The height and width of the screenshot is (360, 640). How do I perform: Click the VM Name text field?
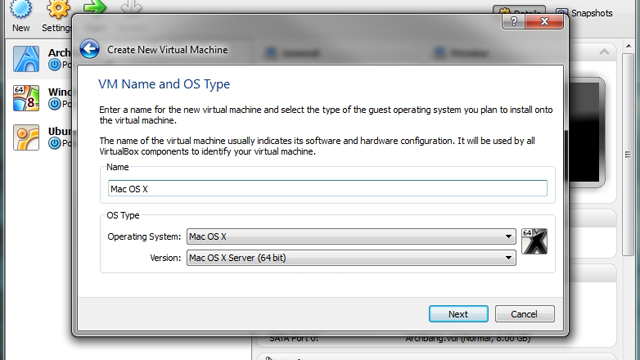(327, 189)
